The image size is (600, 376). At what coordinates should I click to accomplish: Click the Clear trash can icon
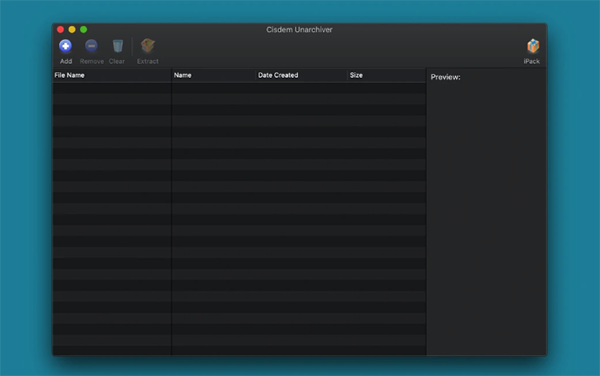[117, 46]
